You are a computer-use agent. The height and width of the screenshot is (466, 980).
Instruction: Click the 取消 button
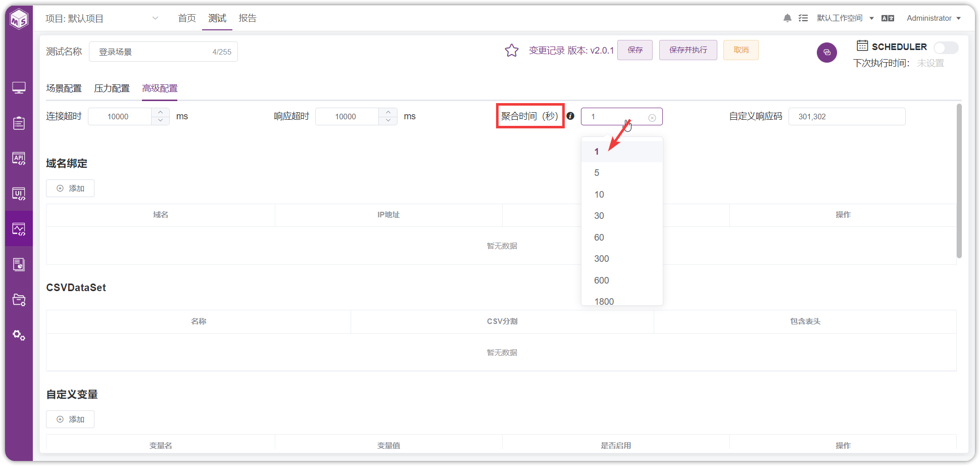click(741, 50)
